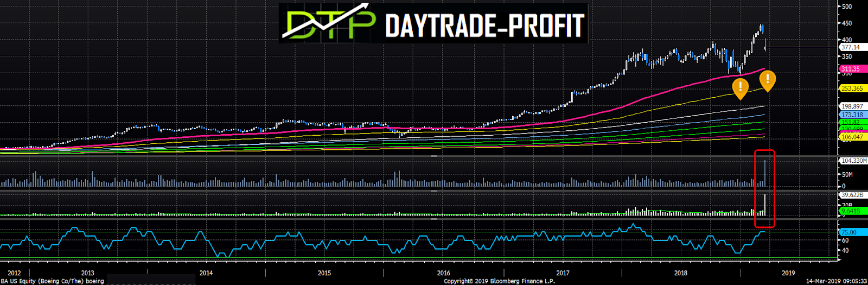This screenshot has height=285, width=868.
Task: Click the 500 price axis value
Action: (847, 7)
